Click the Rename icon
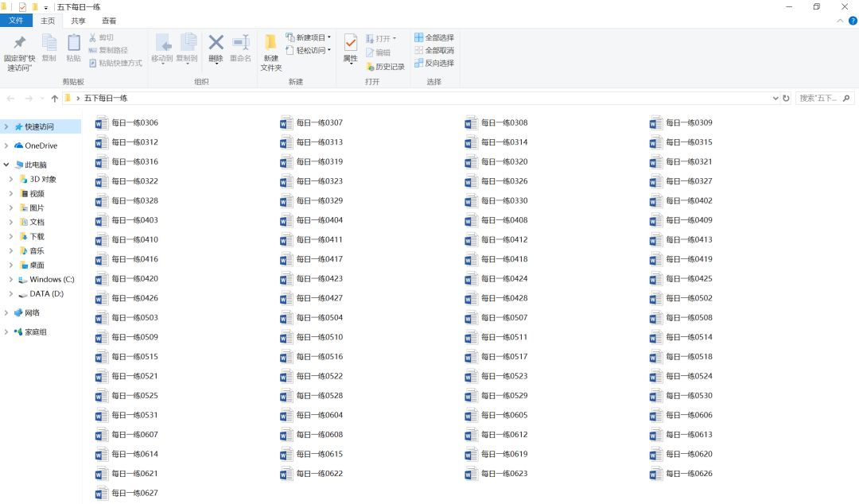Screen dimensions: 859x504 point(240,42)
